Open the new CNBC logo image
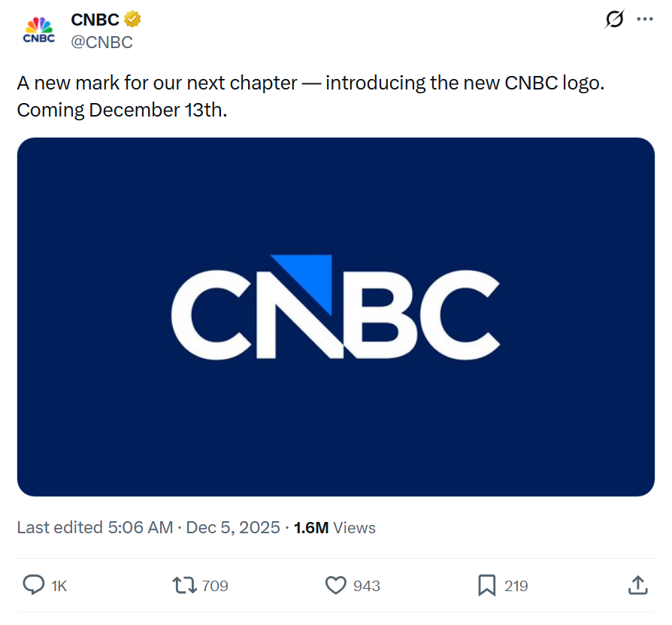 [336, 317]
